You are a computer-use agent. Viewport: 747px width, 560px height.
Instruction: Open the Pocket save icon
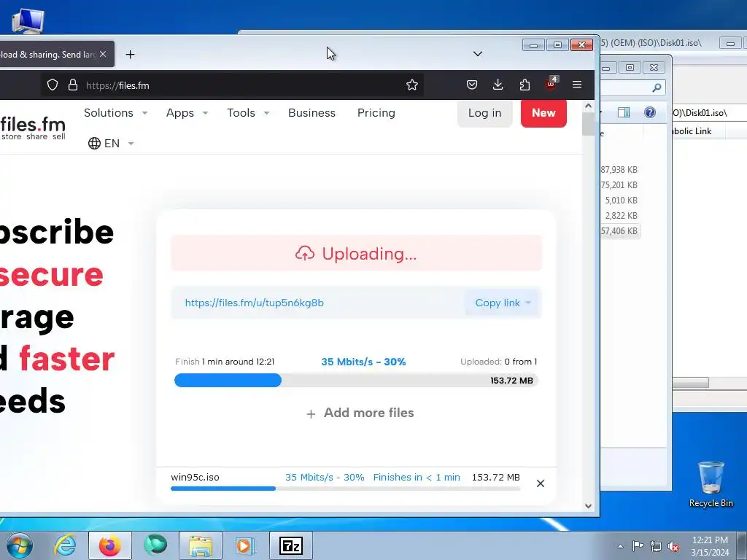click(x=472, y=85)
